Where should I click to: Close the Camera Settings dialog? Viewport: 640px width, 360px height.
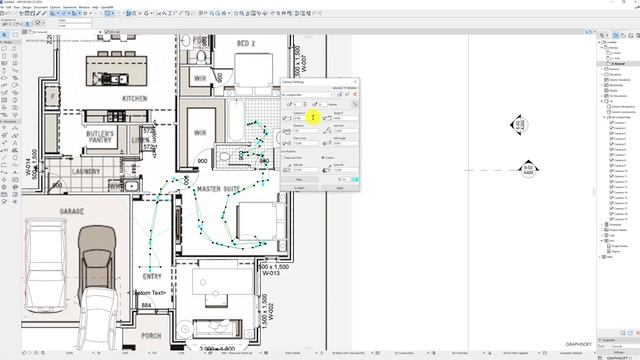(x=355, y=82)
